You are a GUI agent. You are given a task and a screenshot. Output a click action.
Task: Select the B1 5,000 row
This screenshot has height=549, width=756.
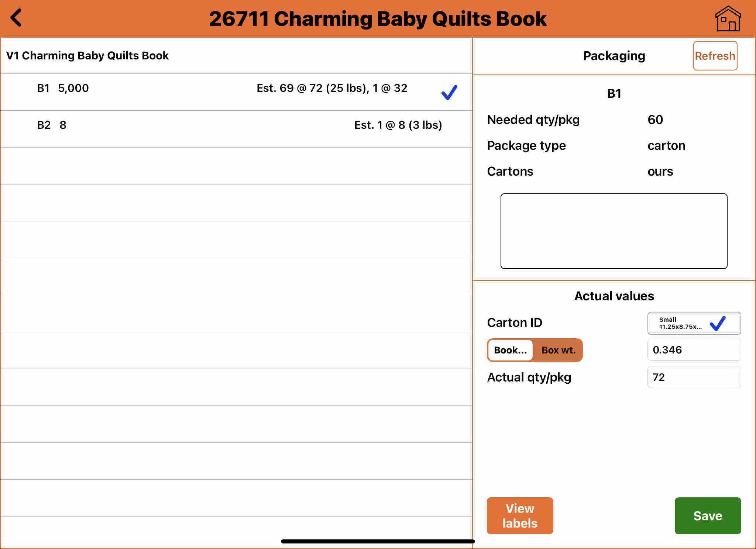tap(63, 88)
